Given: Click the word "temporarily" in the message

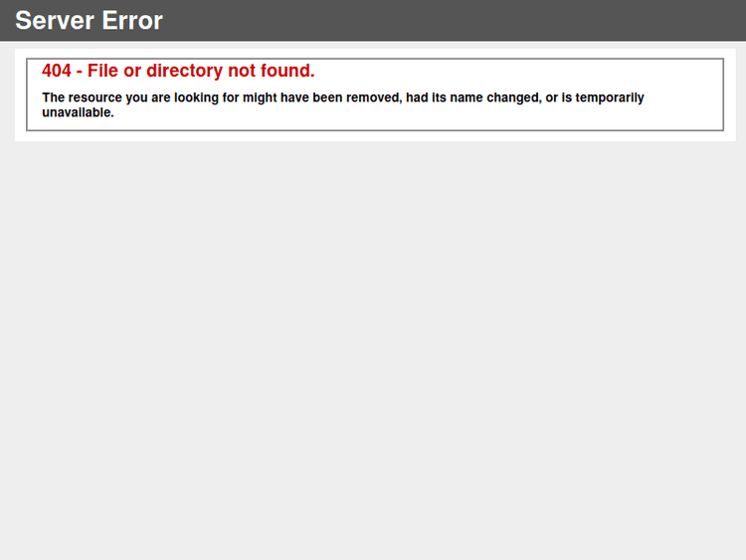Looking at the screenshot, I should [610, 97].
